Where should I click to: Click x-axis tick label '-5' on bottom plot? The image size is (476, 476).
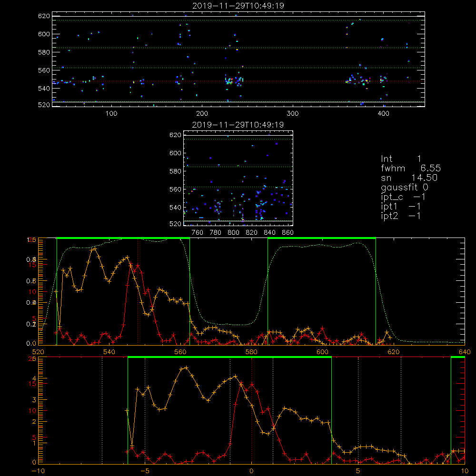pos(145,471)
